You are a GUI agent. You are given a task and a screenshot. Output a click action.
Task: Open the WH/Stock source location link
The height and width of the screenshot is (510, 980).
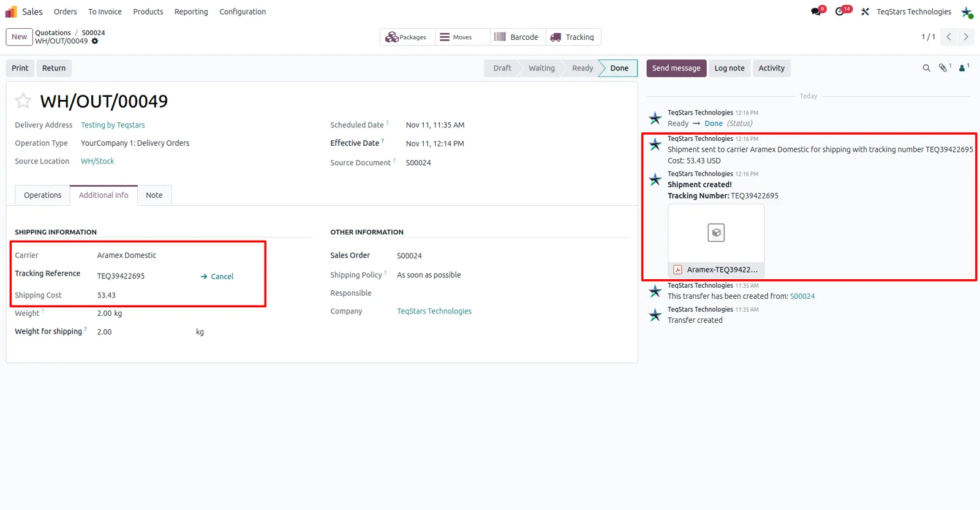(x=97, y=161)
